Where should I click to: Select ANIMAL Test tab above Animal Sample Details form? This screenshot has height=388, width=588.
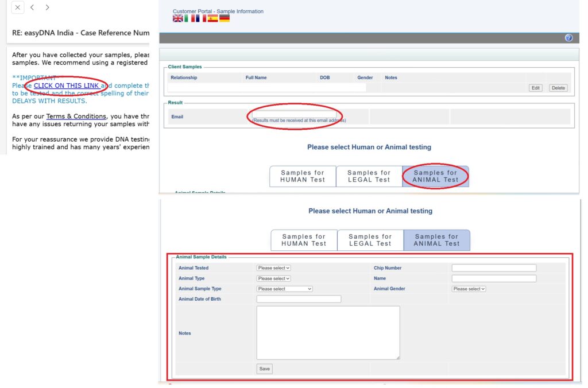pyautogui.click(x=436, y=240)
